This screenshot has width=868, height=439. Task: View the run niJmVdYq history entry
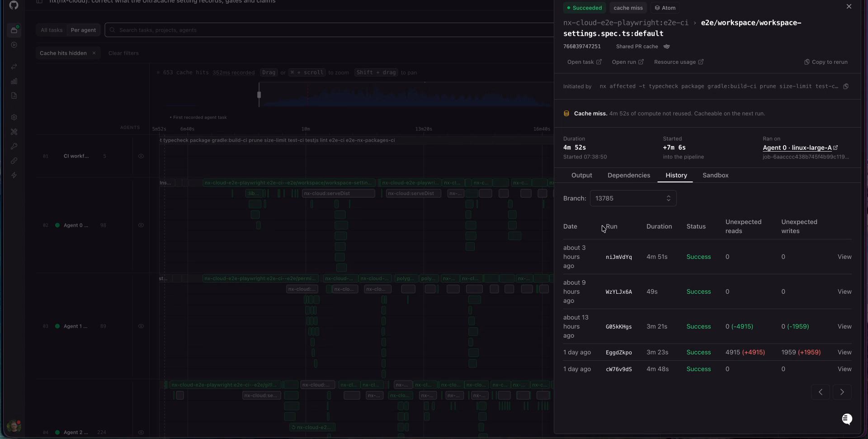pyautogui.click(x=844, y=257)
